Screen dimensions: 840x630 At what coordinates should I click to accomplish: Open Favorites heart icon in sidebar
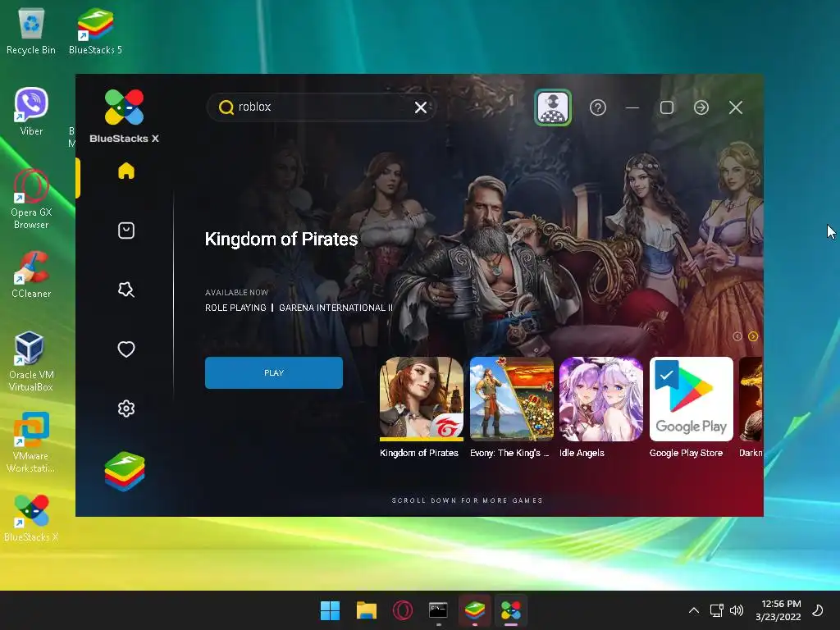[126, 349]
